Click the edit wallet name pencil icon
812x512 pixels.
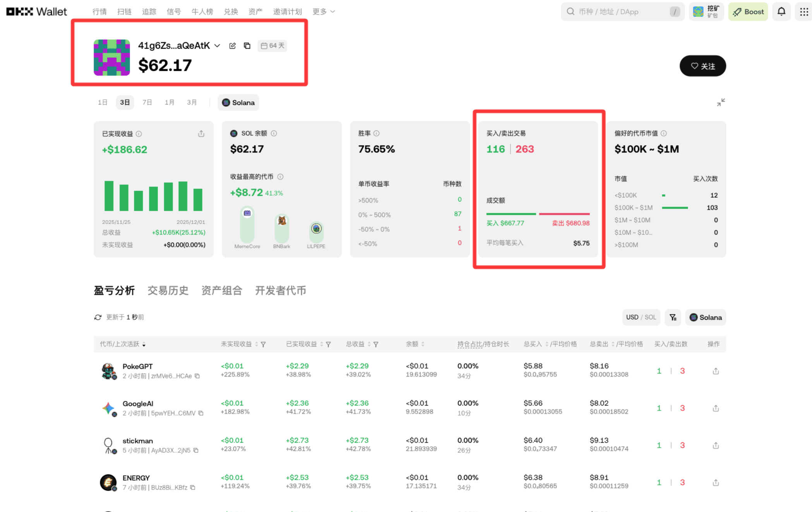pos(232,46)
